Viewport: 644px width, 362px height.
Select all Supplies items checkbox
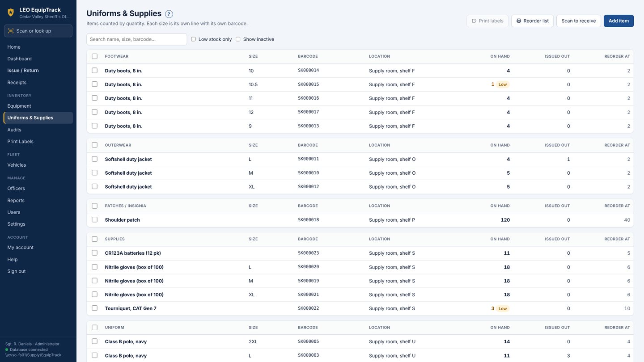pos(94,239)
